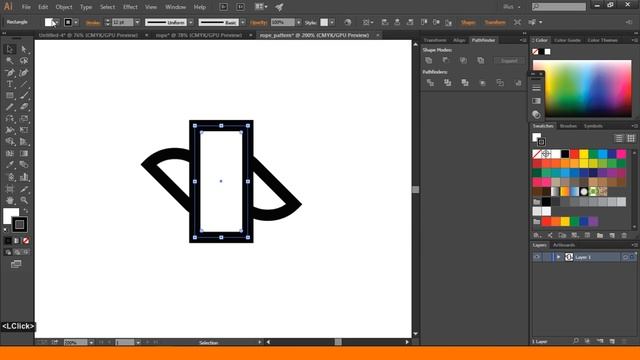The image size is (640, 360).
Task: Click the Minus Front shape mode icon
Action: pos(446,60)
